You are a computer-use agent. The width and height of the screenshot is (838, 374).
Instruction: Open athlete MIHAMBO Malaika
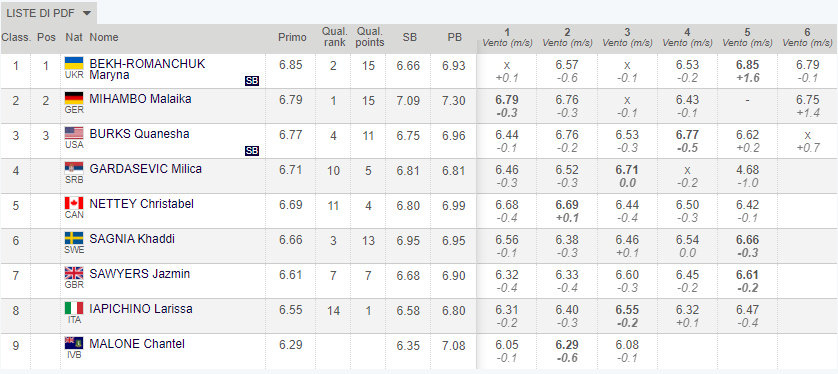click(x=141, y=99)
